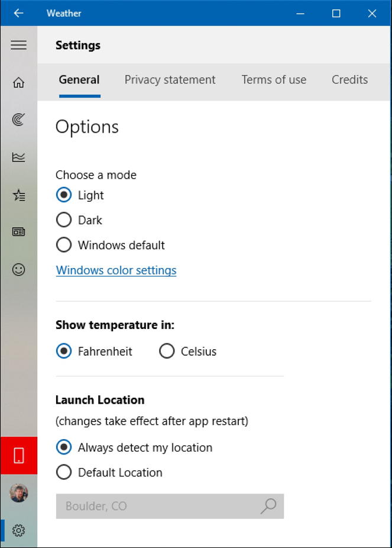Open Settings via the gear icon
Viewport: 392px width, 548px height.
18,531
